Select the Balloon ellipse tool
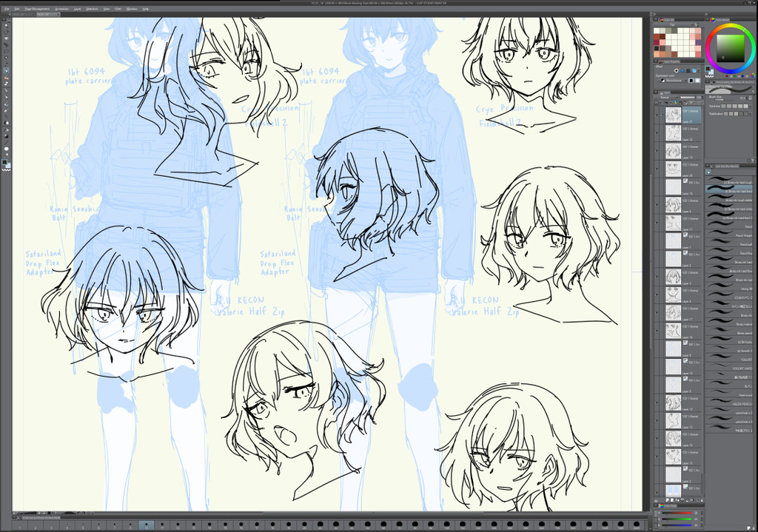The image size is (758, 532). 6,149
